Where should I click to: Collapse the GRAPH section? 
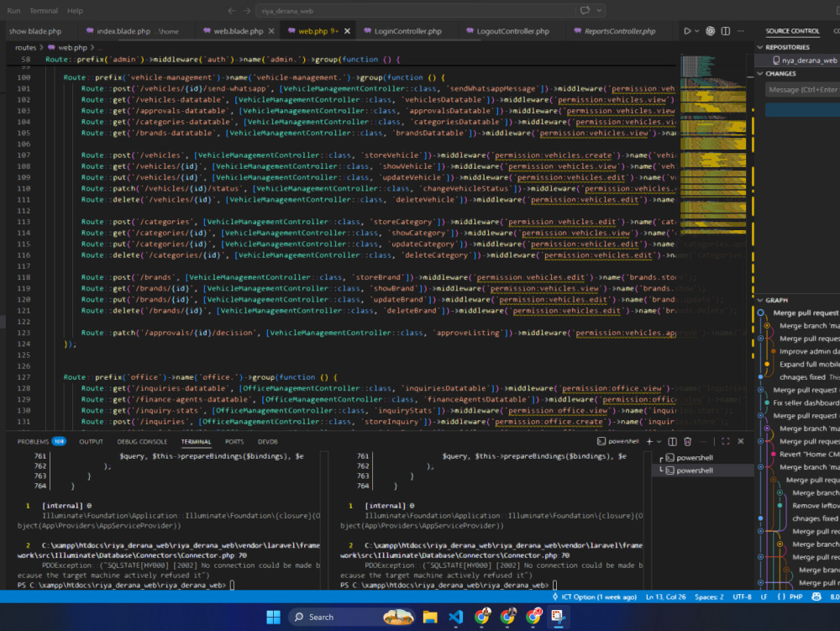click(x=773, y=300)
